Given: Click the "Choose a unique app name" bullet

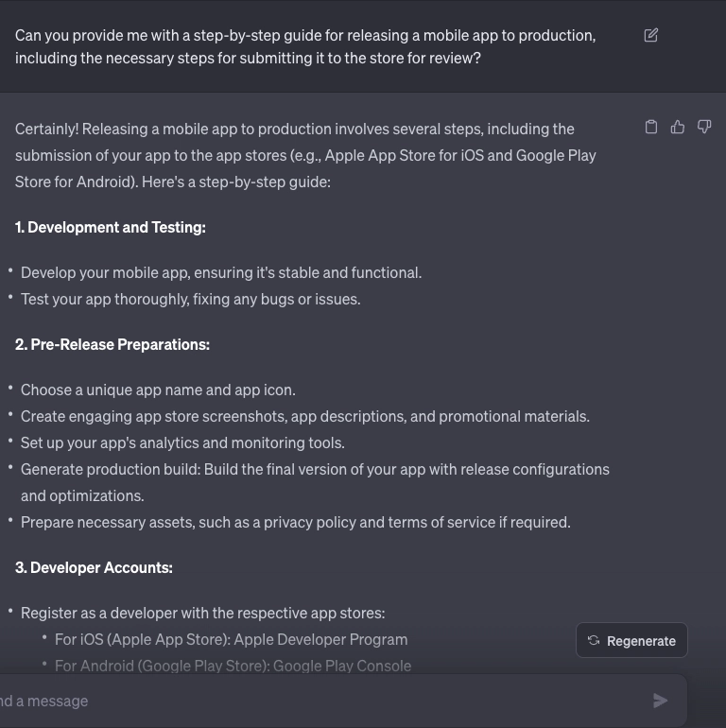Looking at the screenshot, I should click(x=158, y=390).
